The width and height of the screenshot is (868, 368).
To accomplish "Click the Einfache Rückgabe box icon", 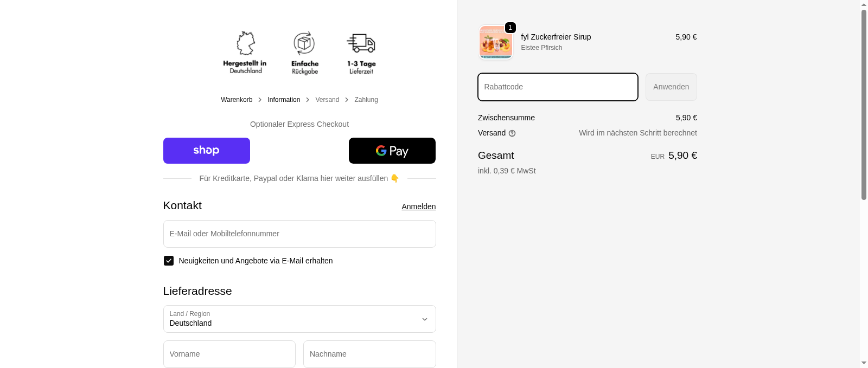I will (304, 43).
